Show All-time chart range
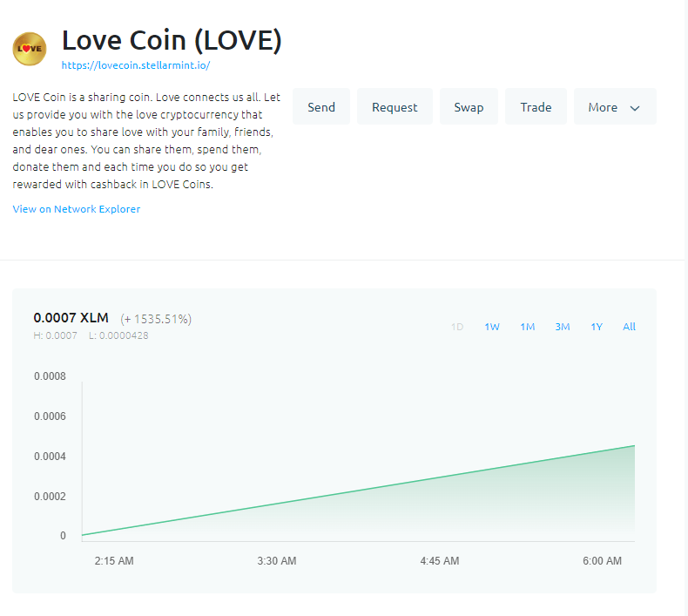 click(629, 327)
